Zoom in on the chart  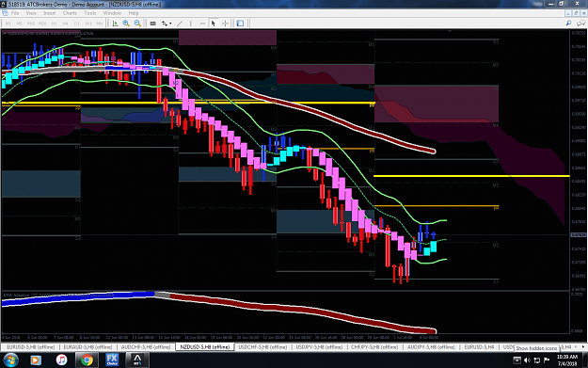(x=126, y=24)
